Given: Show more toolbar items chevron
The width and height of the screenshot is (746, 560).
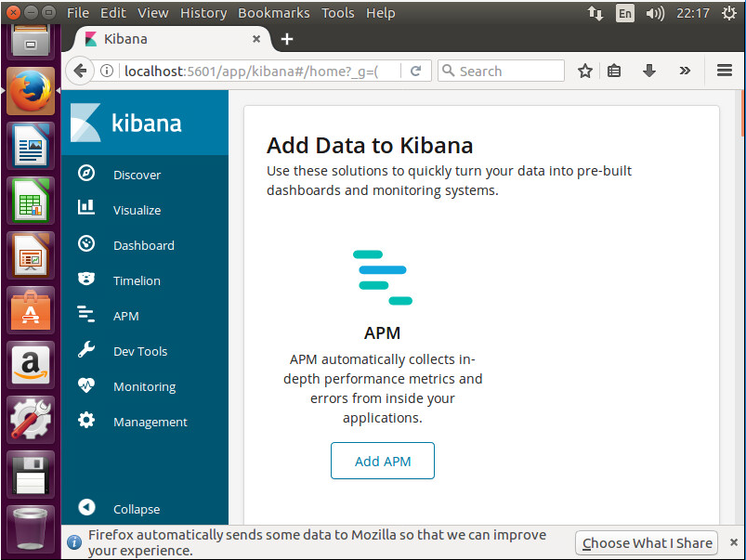Looking at the screenshot, I should (x=685, y=71).
